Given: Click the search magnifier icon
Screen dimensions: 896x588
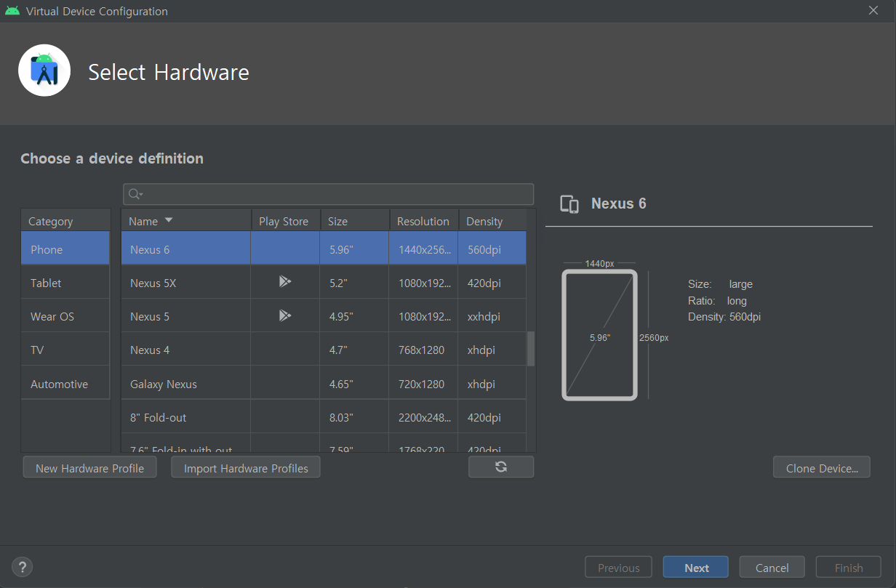Looking at the screenshot, I should click(x=135, y=194).
